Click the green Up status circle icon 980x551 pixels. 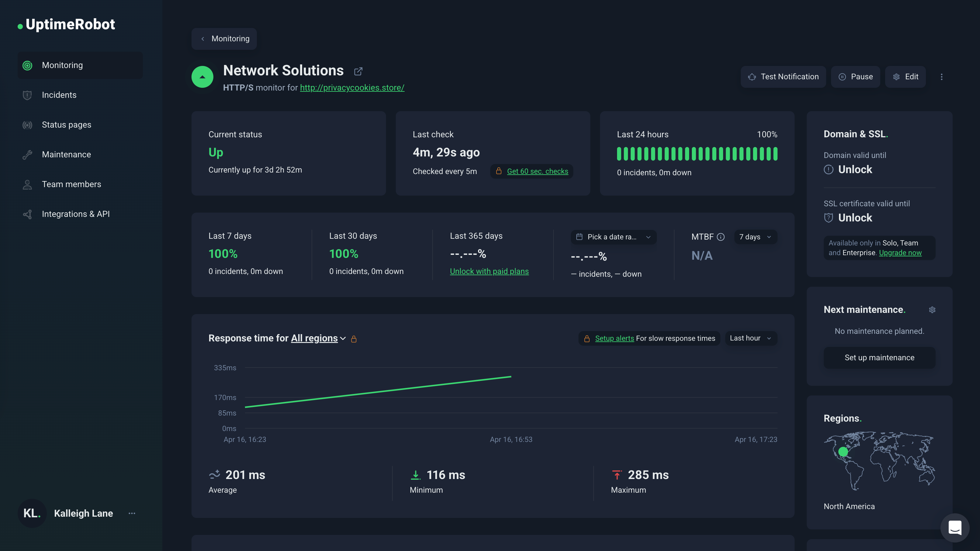click(202, 77)
